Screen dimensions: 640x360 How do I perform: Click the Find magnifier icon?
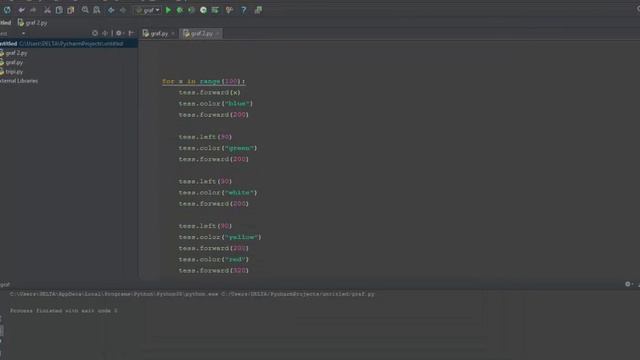pos(85,10)
